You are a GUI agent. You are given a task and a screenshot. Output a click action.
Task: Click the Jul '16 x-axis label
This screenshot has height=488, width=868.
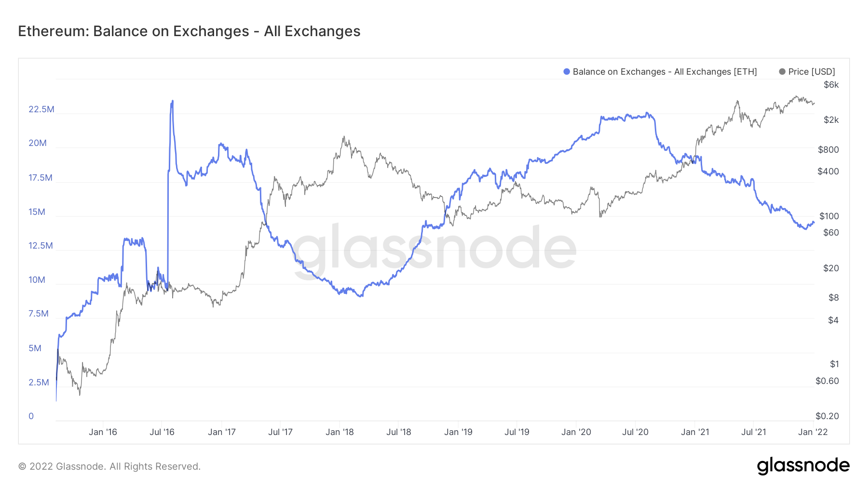click(x=162, y=432)
